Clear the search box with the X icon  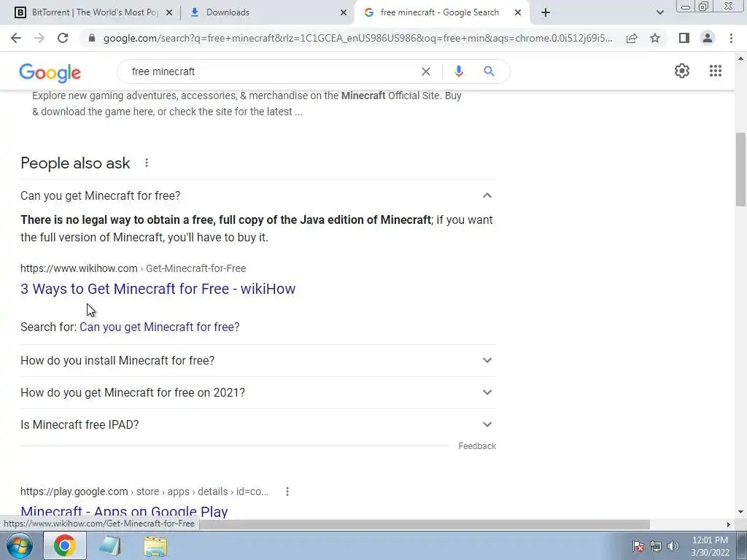pyautogui.click(x=426, y=71)
